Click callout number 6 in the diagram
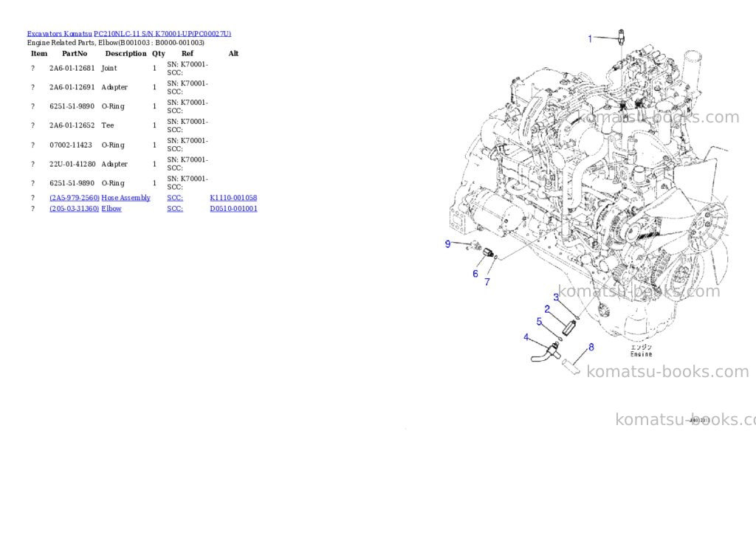Screen dimensions: 756x535 point(475,274)
